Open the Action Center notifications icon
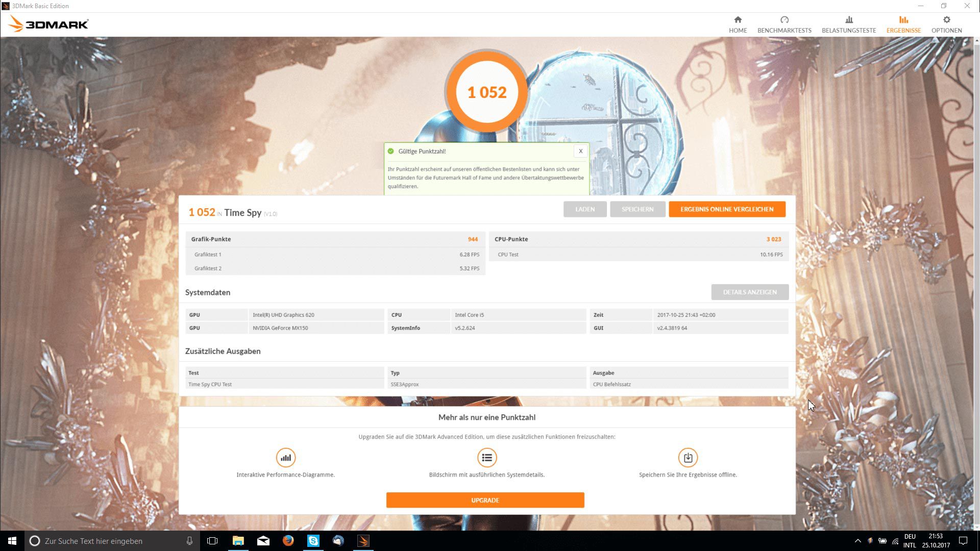 click(963, 541)
